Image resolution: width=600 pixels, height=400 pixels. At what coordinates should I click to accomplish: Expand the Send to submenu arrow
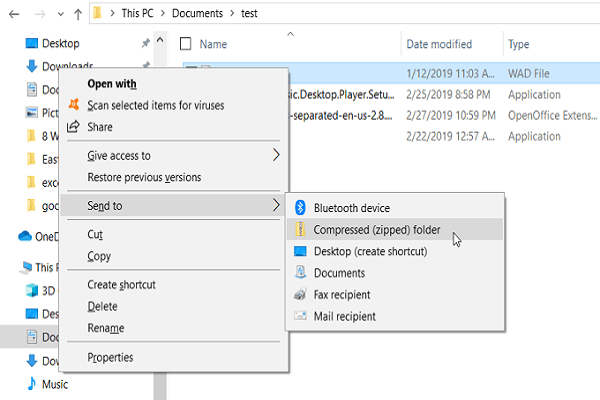[x=277, y=206]
